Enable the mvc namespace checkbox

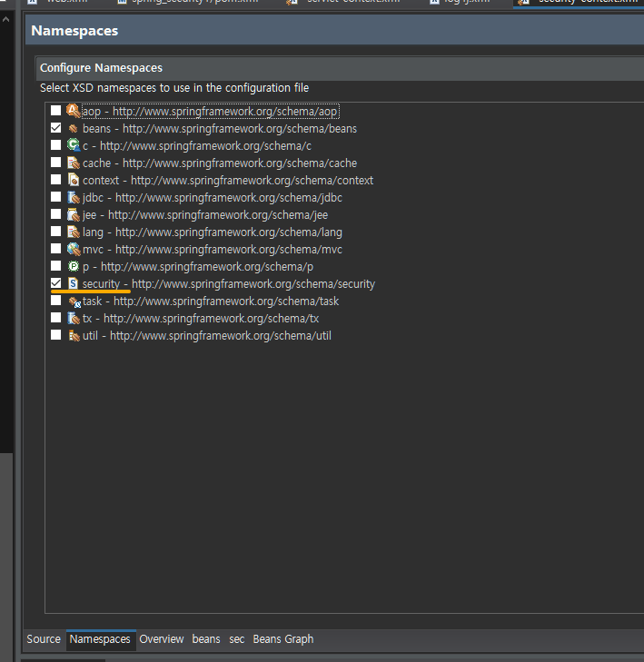[x=55, y=249]
